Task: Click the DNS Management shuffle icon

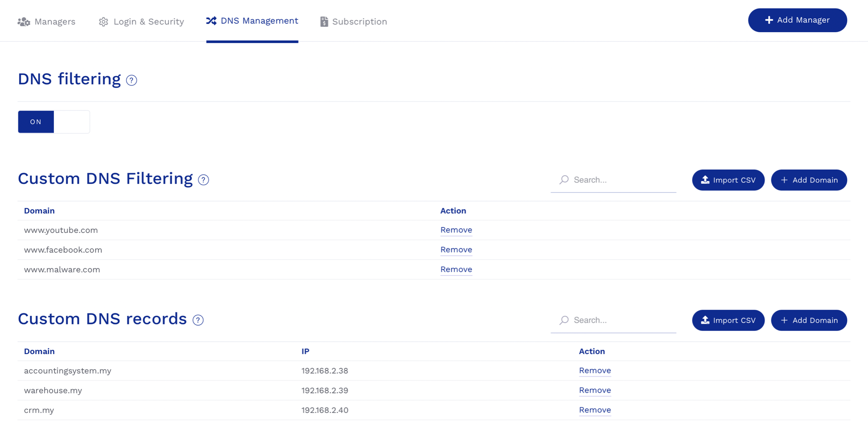Action: click(211, 21)
